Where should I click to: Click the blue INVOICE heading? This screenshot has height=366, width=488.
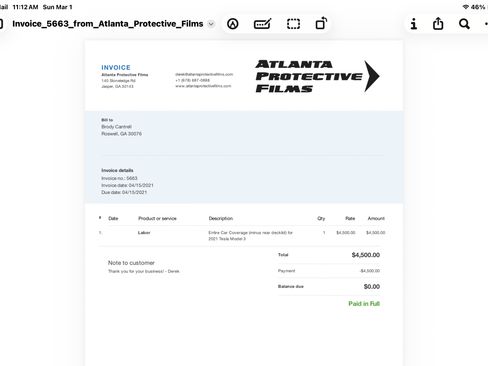point(116,67)
